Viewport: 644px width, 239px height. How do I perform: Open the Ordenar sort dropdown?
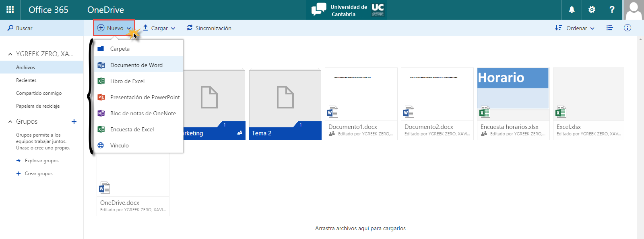[574, 28]
